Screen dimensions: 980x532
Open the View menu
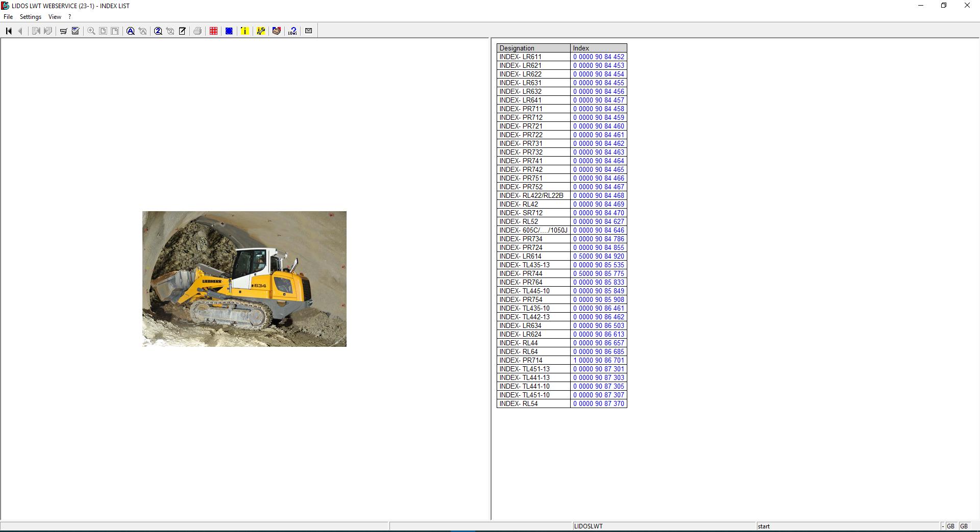tap(54, 16)
